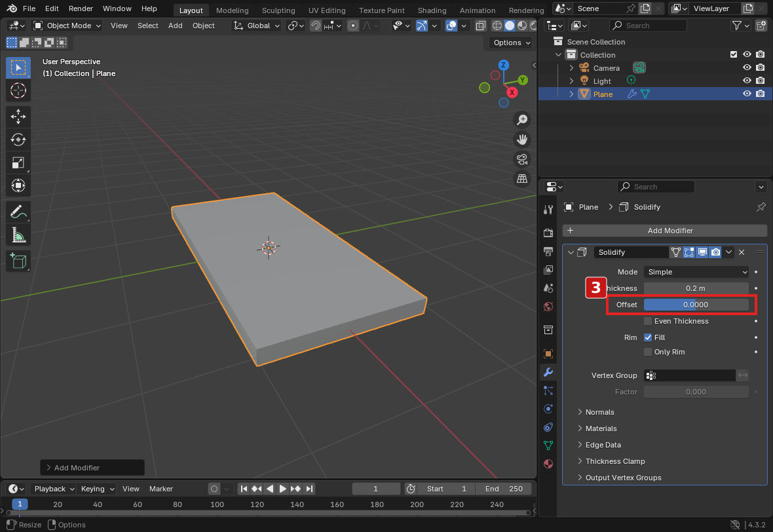Enable the Only Rim checkbox

tap(648, 352)
